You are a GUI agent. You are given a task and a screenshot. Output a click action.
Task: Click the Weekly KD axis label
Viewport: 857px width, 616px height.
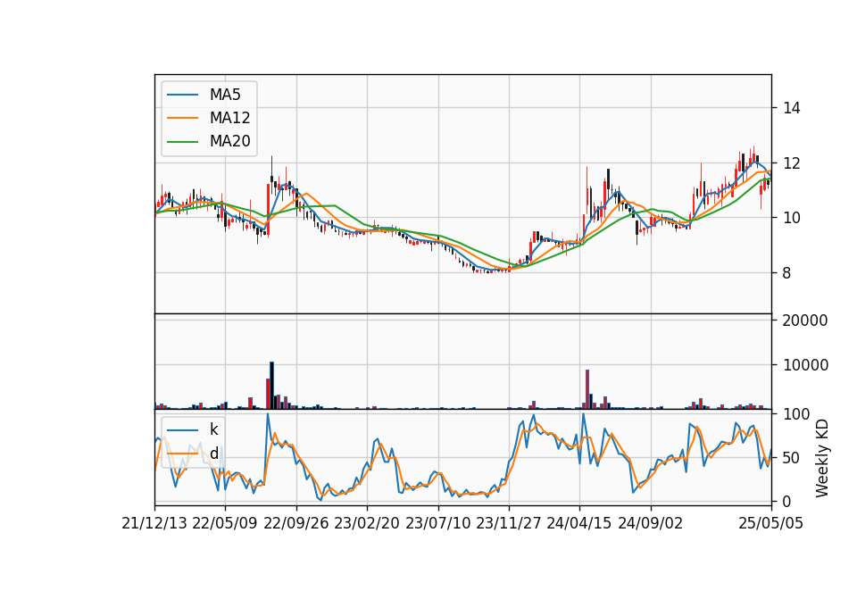[x=822, y=458]
